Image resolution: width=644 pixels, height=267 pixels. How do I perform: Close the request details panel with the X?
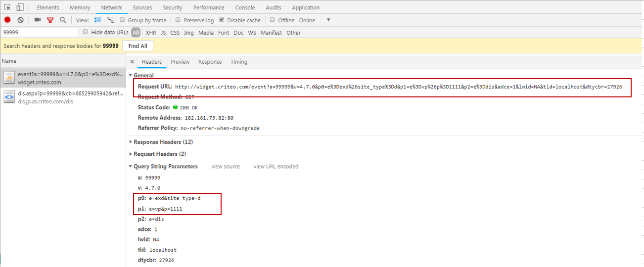pos(132,62)
